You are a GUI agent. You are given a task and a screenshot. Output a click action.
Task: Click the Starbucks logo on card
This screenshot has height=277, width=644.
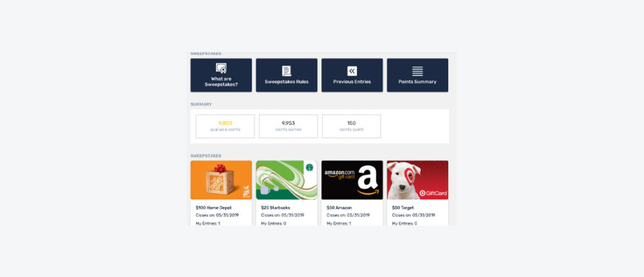pos(309,167)
